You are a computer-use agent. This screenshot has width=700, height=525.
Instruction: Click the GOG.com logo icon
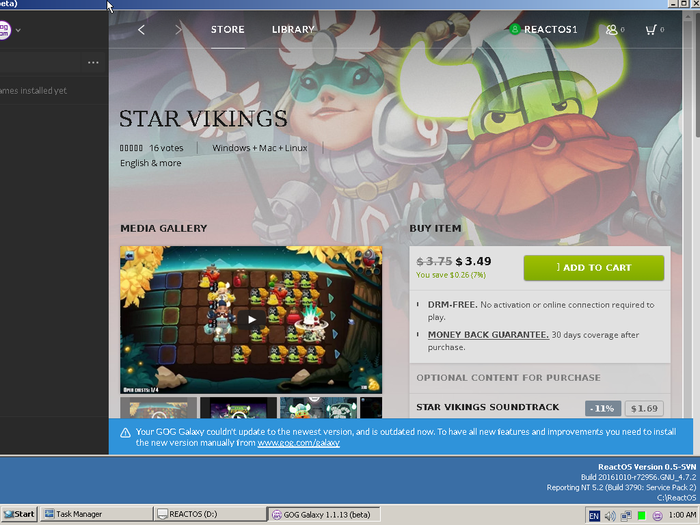(4, 30)
